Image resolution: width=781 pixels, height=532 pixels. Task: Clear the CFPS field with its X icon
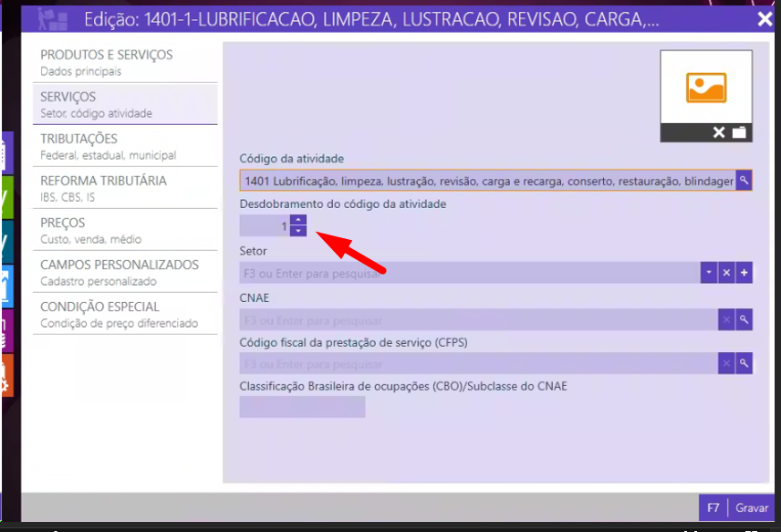click(726, 363)
